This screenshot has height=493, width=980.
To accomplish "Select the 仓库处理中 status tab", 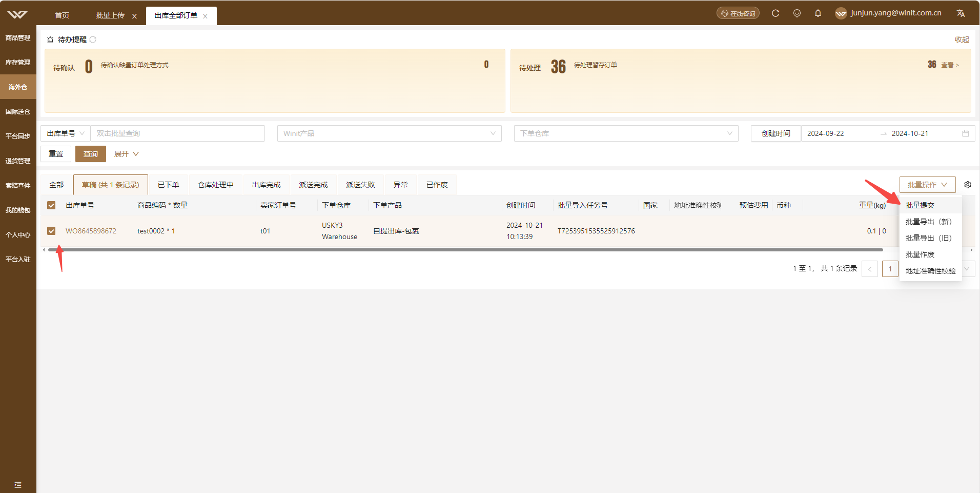I will coord(216,185).
